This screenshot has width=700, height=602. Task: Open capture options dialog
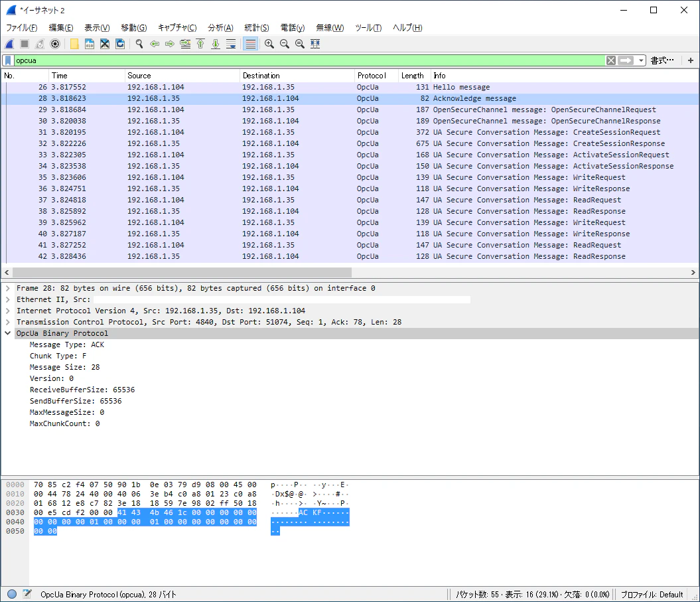pos(55,44)
